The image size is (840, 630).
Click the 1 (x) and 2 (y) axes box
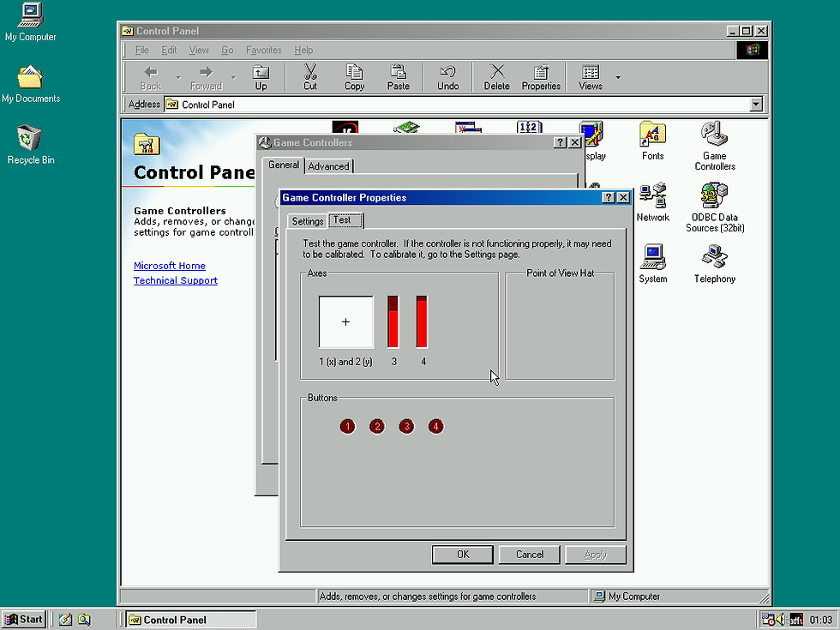[x=346, y=322]
